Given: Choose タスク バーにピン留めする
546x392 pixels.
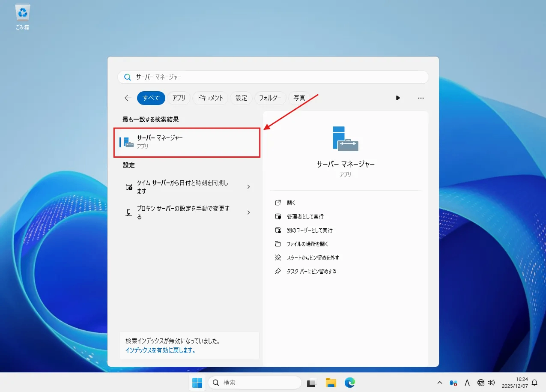Looking at the screenshot, I should pyautogui.click(x=312, y=271).
